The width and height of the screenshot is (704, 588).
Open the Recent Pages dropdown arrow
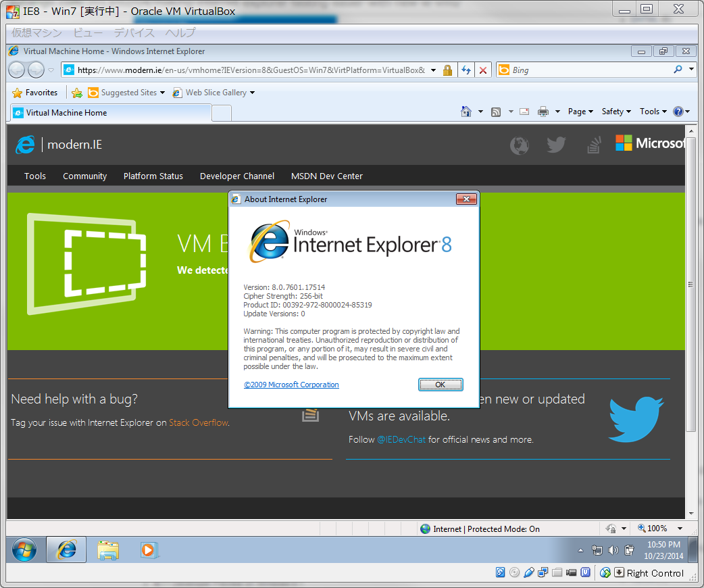pos(51,70)
